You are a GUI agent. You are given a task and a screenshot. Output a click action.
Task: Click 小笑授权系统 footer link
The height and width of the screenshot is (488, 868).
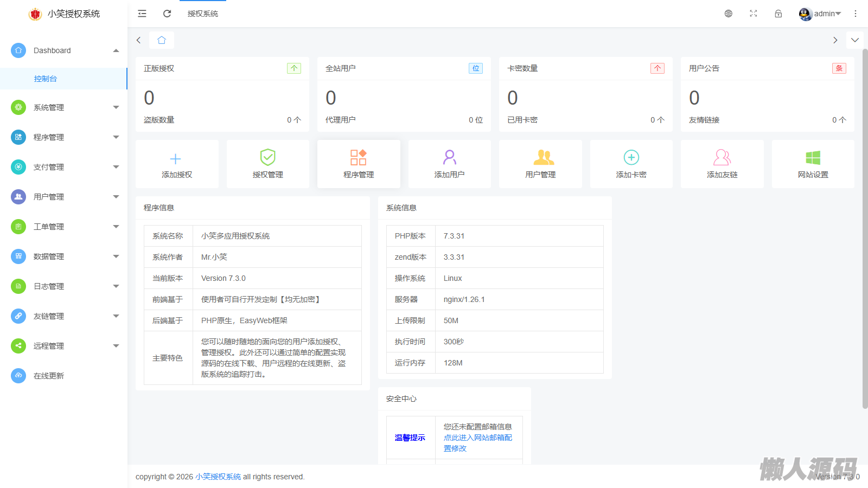pos(218,477)
